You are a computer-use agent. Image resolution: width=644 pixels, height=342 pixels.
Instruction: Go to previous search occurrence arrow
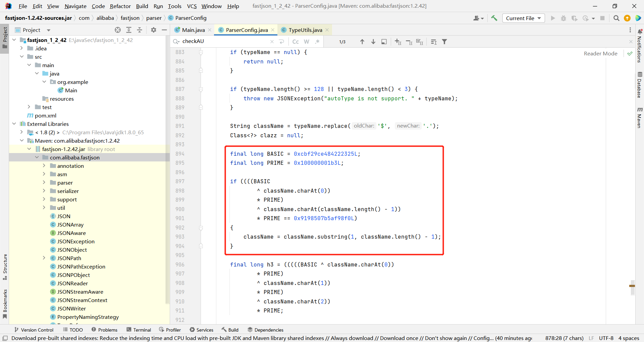tap(362, 42)
